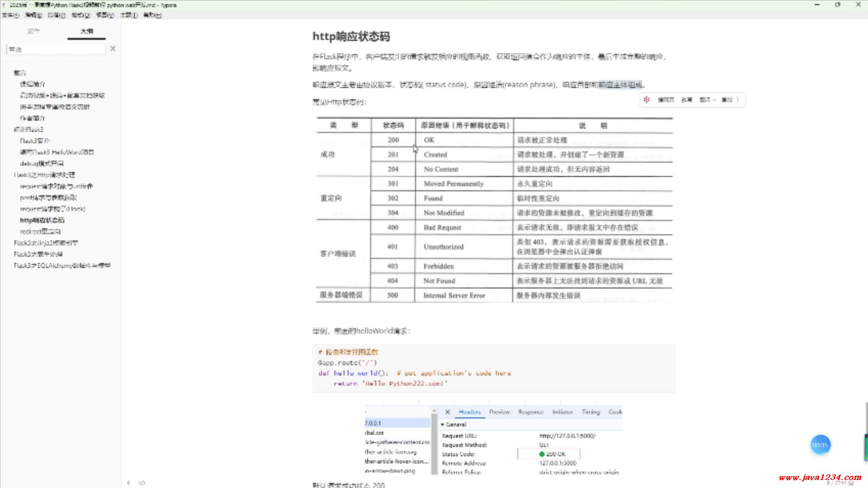This screenshot has height=488, width=868.
Task: Jump to post请求与参数获取 outline entry
Action: (48, 197)
